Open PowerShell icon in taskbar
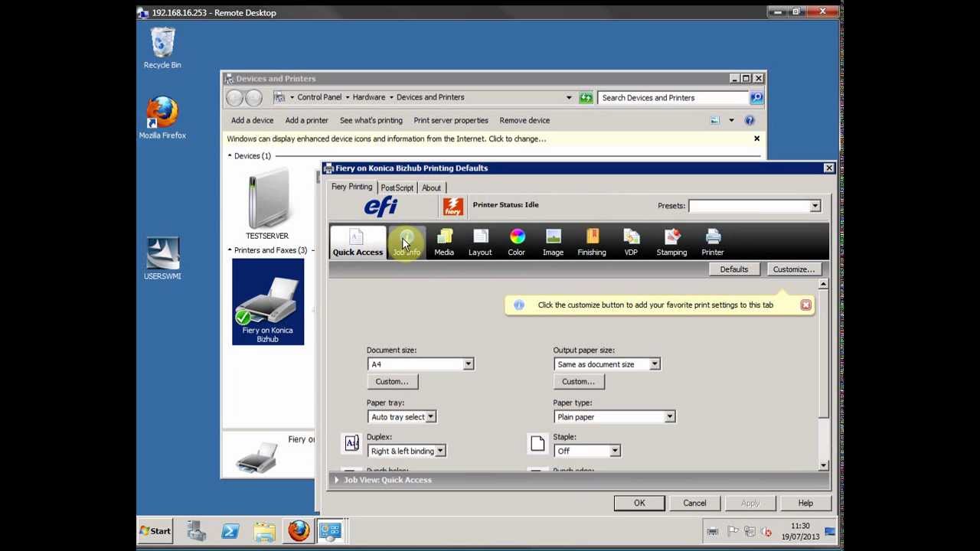Screen dimensions: 980x551 tap(230, 530)
